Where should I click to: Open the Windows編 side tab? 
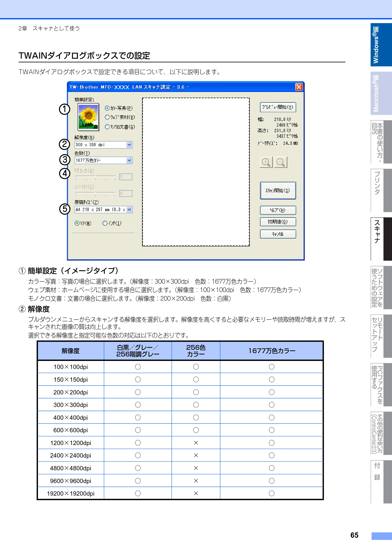coord(381,45)
